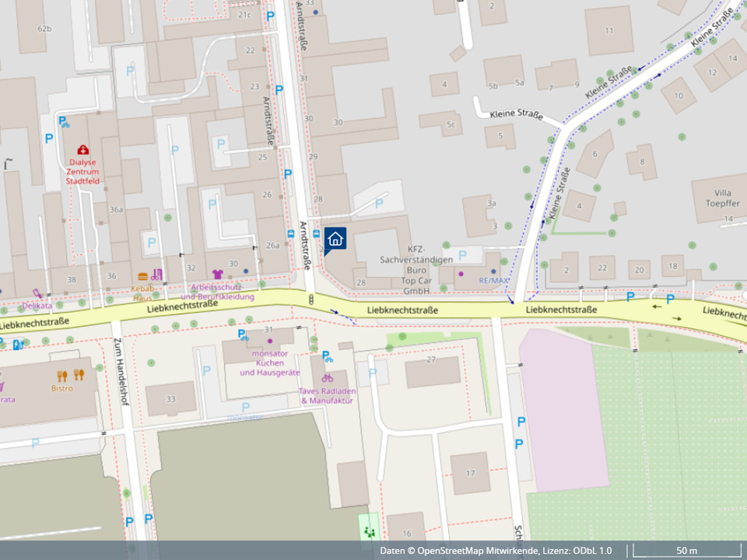Click building number 17 on the map

pos(470,473)
